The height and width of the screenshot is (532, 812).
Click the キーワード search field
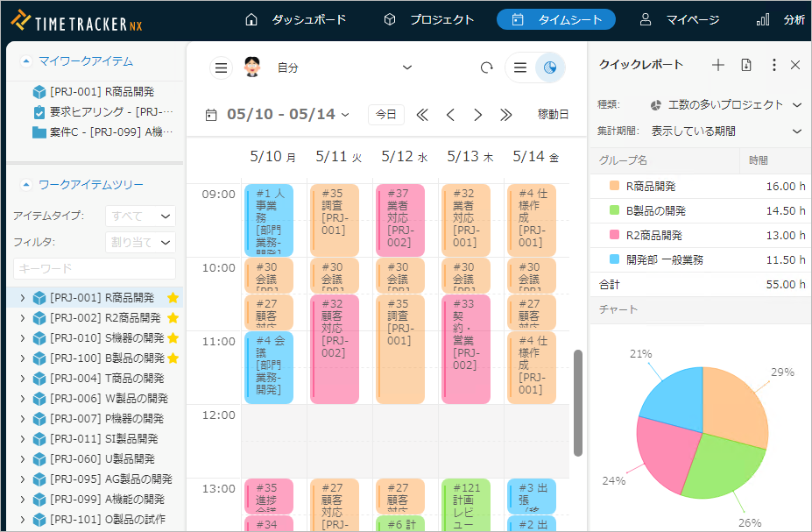click(95, 268)
